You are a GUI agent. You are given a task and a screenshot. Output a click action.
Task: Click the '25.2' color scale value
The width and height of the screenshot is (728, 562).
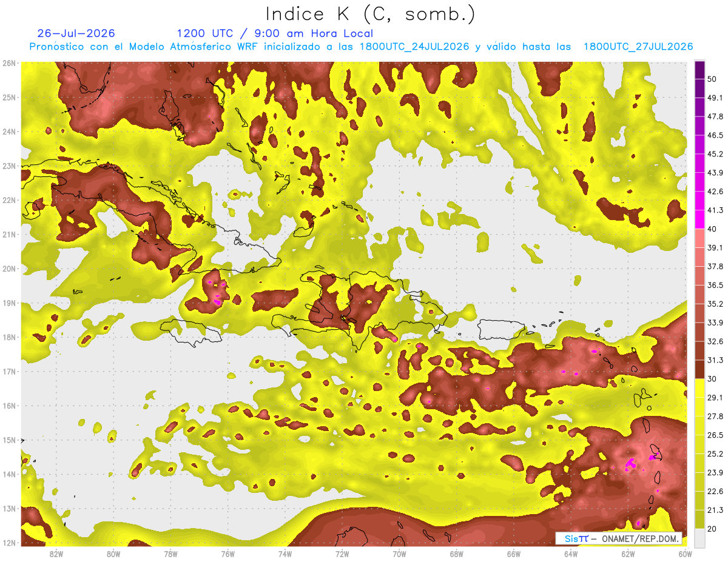(715, 453)
